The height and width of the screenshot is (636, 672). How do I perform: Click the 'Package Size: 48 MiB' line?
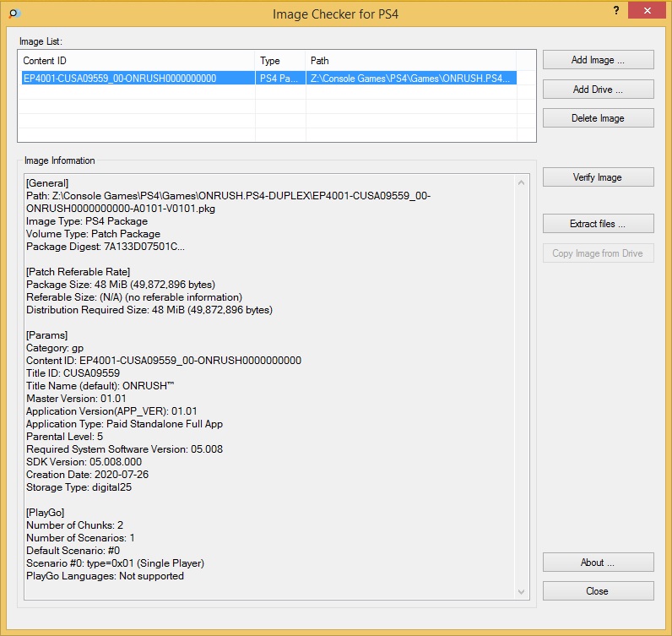121,285
